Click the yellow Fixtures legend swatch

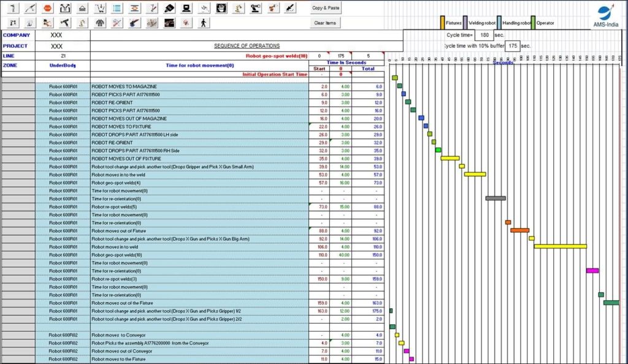coord(442,22)
